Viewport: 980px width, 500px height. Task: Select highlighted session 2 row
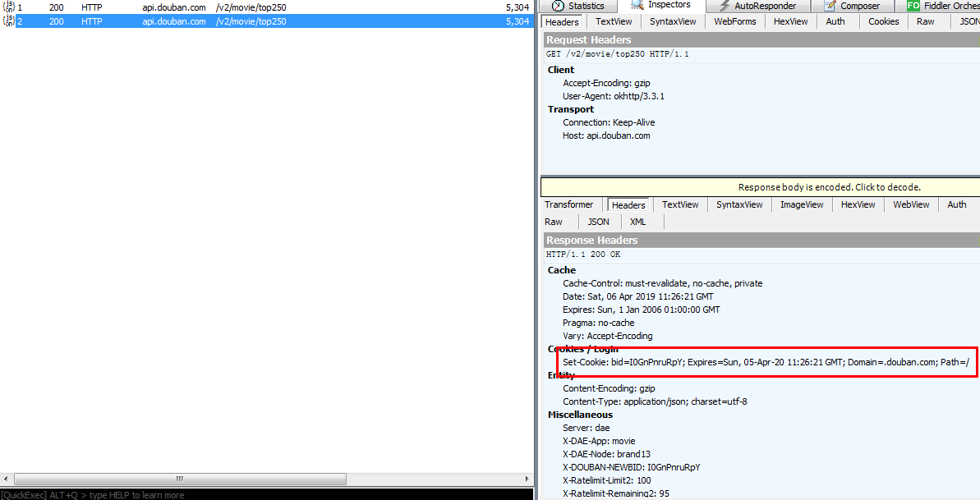point(267,21)
